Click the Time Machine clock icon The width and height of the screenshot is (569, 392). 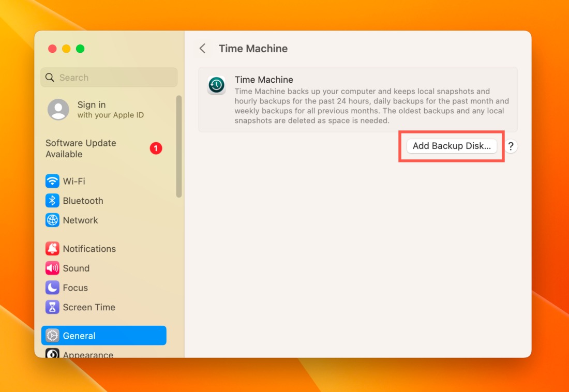216,85
